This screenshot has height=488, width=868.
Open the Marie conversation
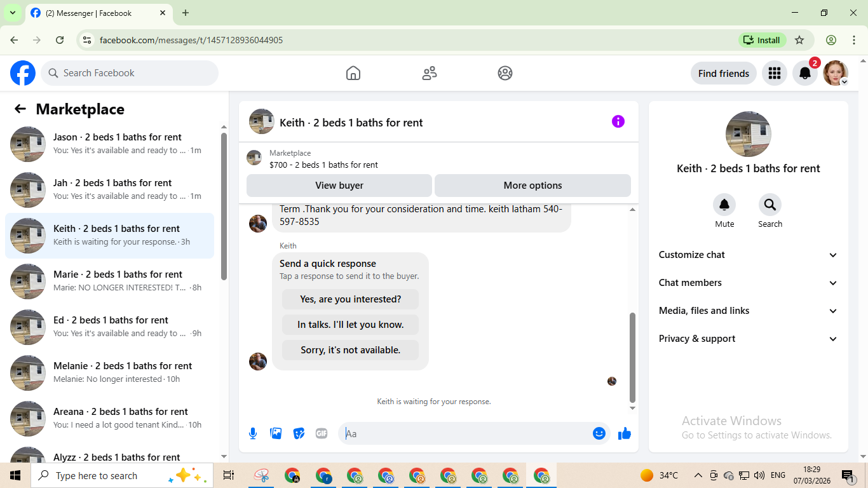(109, 281)
